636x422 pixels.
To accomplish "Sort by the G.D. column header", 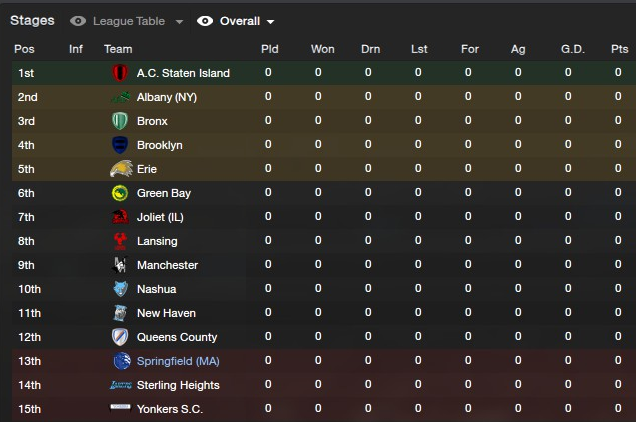I will (573, 49).
